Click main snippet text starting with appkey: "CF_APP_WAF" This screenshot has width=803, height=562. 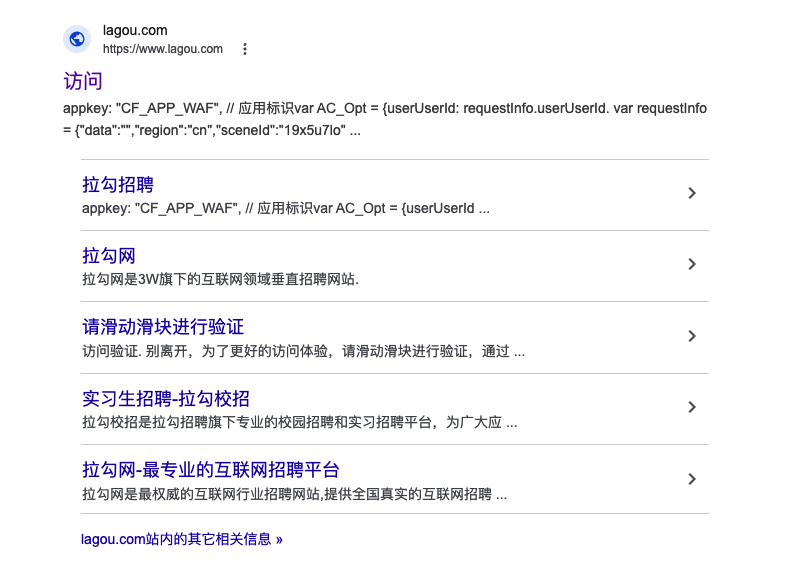[385, 119]
